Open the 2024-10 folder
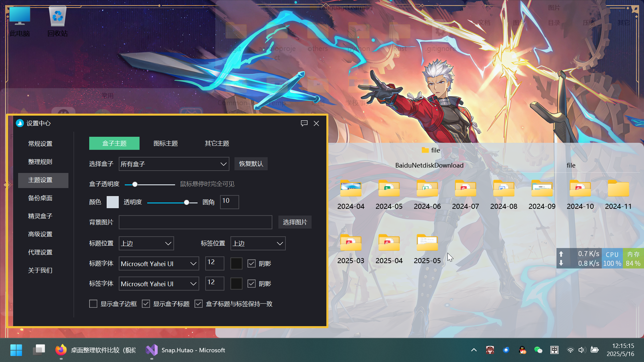 580,195
